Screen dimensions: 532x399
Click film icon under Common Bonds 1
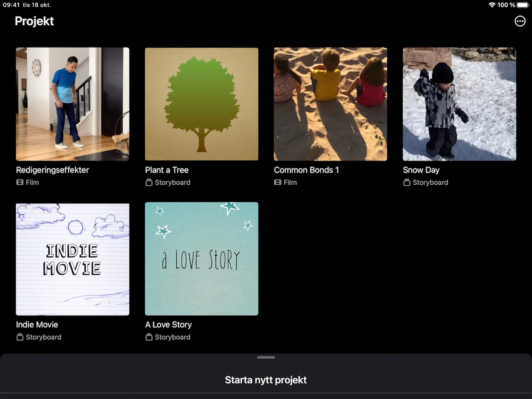278,182
